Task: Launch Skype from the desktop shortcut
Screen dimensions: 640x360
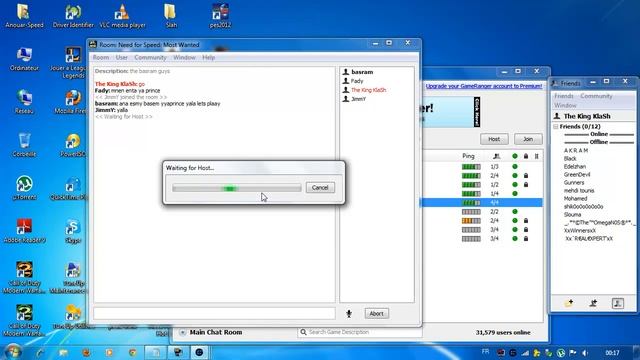Action: pyautogui.click(x=73, y=231)
